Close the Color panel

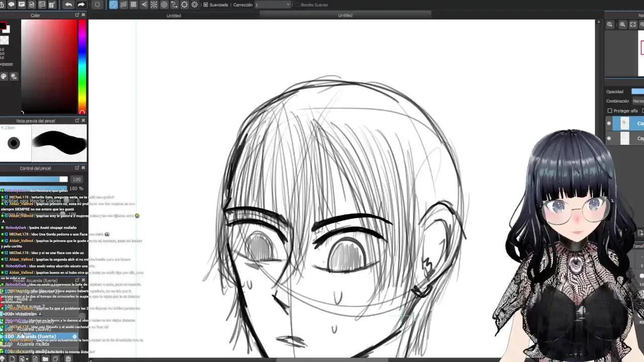point(84,15)
